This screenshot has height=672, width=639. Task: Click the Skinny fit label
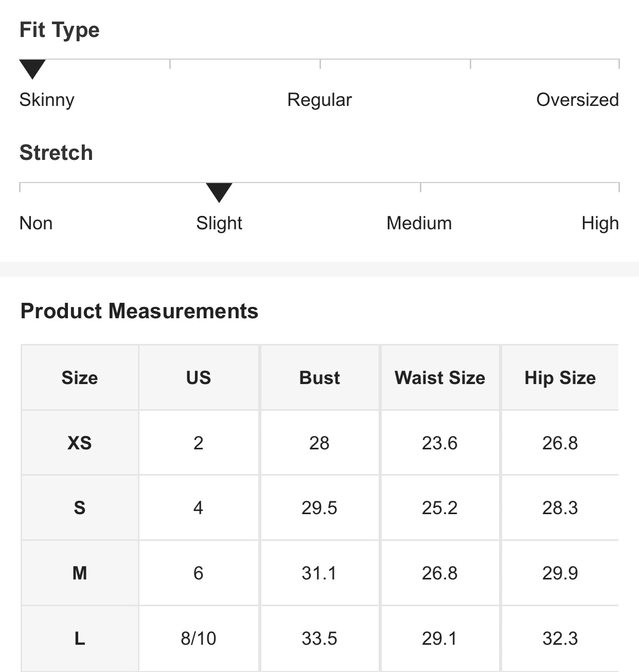pos(47,100)
